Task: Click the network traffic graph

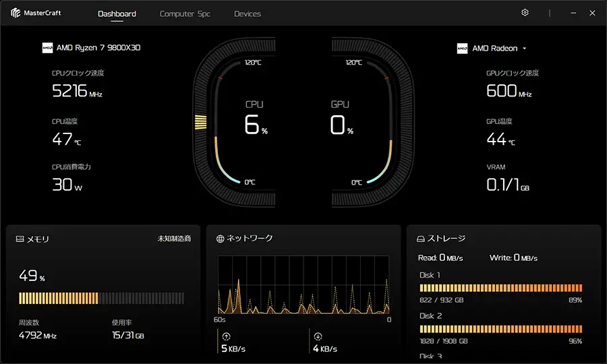Action: (x=303, y=284)
